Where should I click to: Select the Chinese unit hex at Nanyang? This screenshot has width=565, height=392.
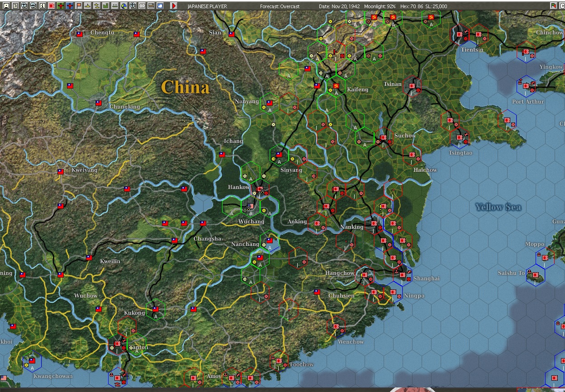(269, 104)
